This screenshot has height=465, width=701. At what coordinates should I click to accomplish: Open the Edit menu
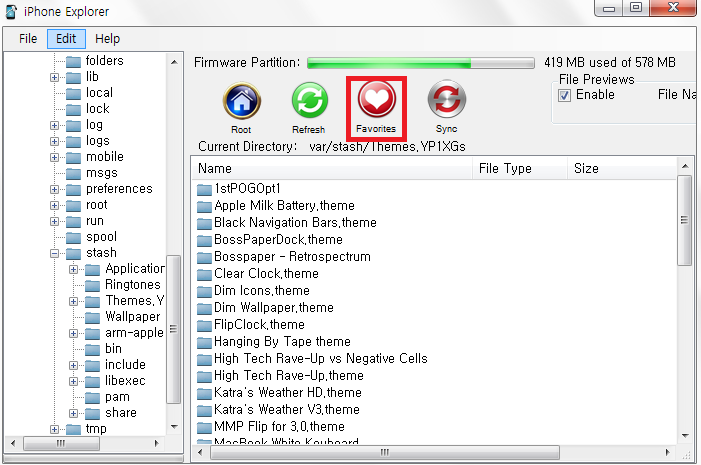[x=66, y=39]
